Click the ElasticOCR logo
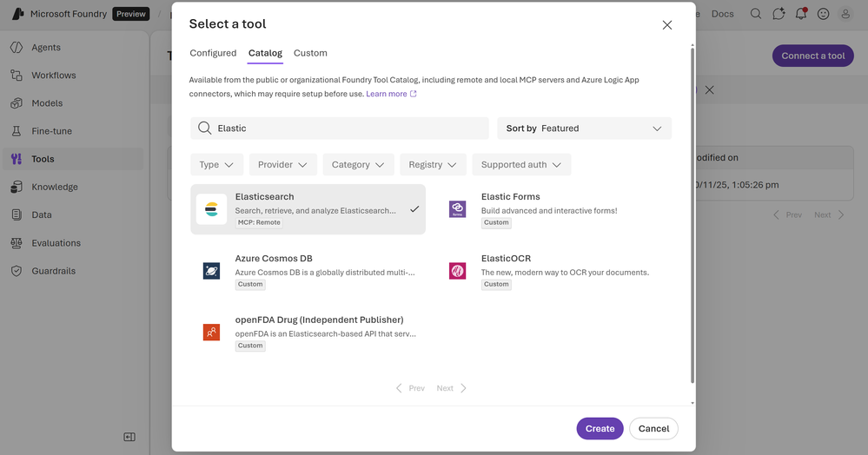The width and height of the screenshot is (868, 455). coord(457,271)
